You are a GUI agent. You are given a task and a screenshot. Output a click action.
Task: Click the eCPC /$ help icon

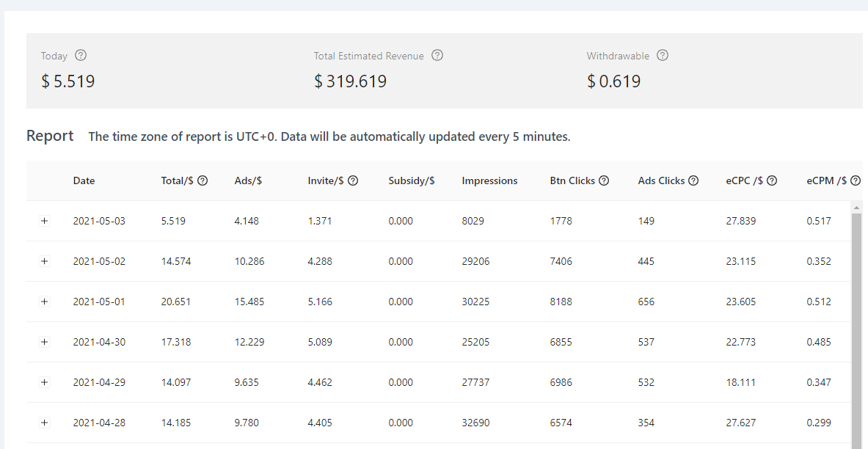point(772,181)
